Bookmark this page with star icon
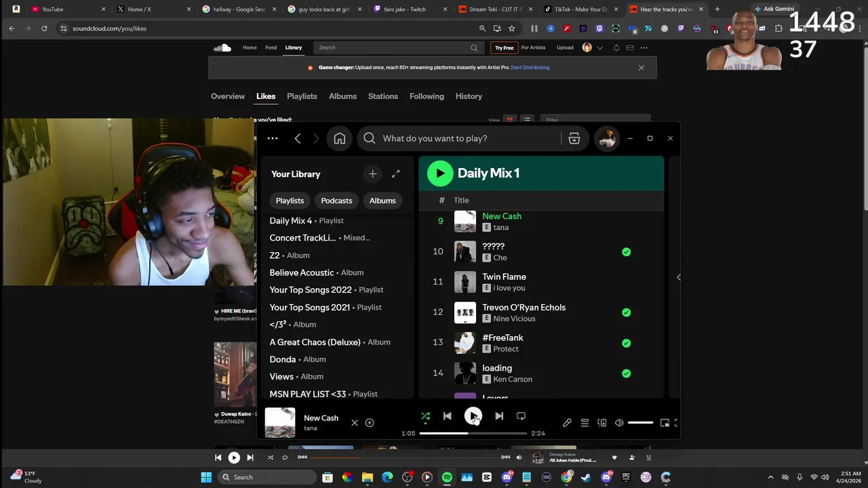Screen dimensions: 868x488 click(x=512, y=28)
